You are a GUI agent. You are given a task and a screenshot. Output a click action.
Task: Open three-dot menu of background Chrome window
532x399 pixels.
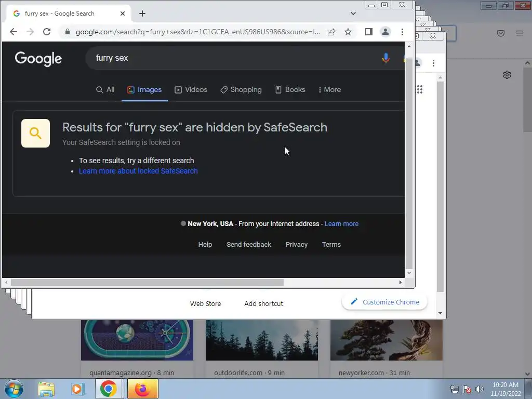click(433, 63)
